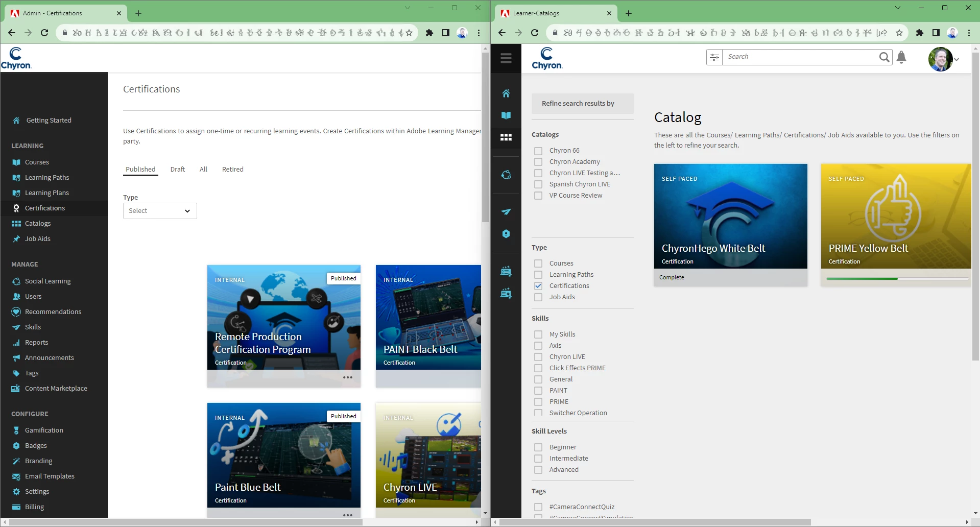The image size is (980, 527).
Task: Switch to the Retired tab
Action: (233, 170)
